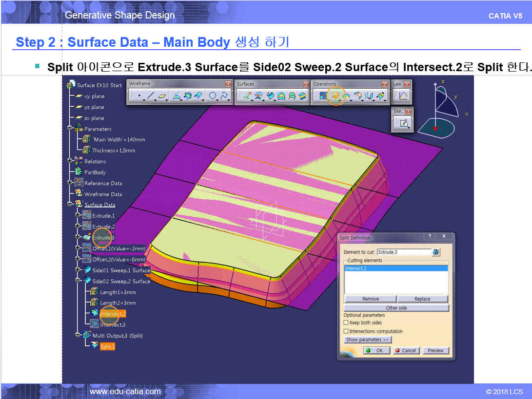
Task: Click the Other side button
Action: tap(396, 308)
